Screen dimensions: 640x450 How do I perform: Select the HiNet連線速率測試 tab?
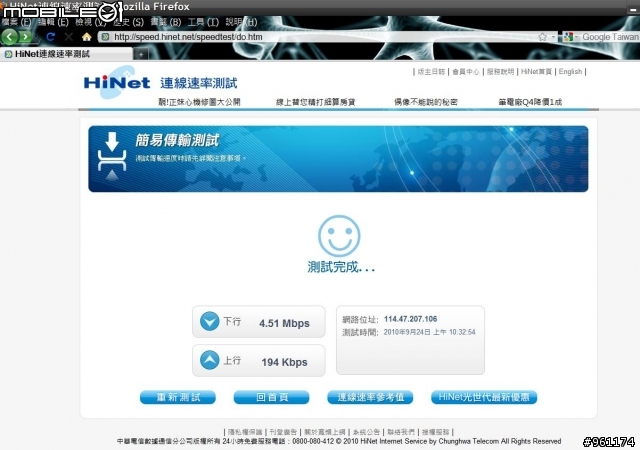[x=66, y=54]
